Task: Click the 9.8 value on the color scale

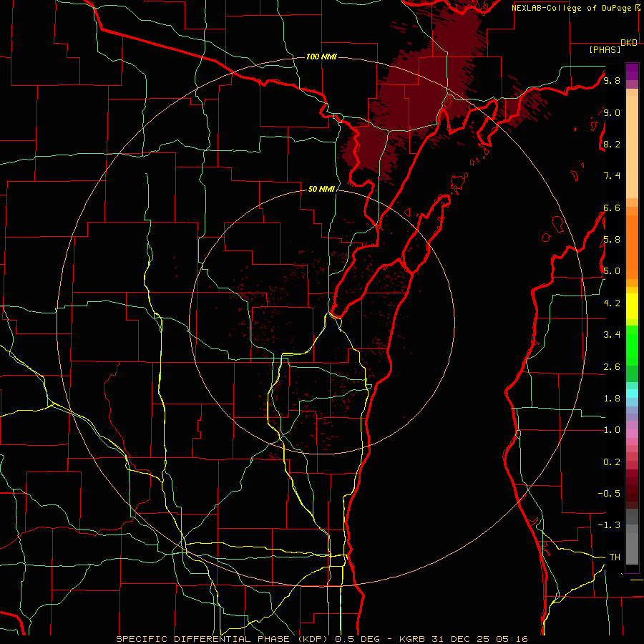Action: 612,80
